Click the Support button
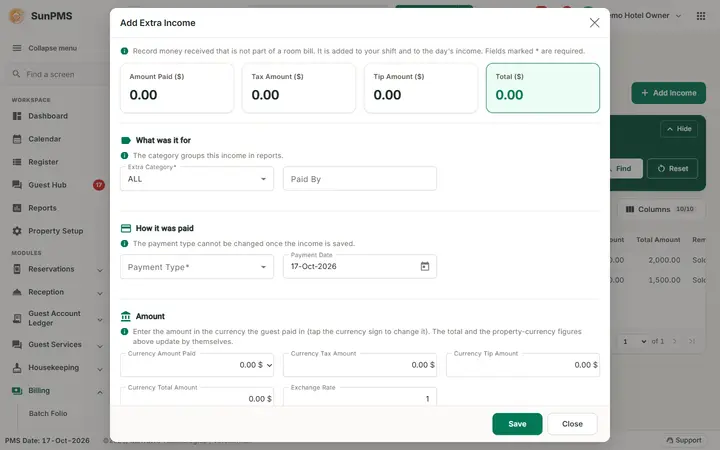This screenshot has height=450, width=720. tap(683, 440)
